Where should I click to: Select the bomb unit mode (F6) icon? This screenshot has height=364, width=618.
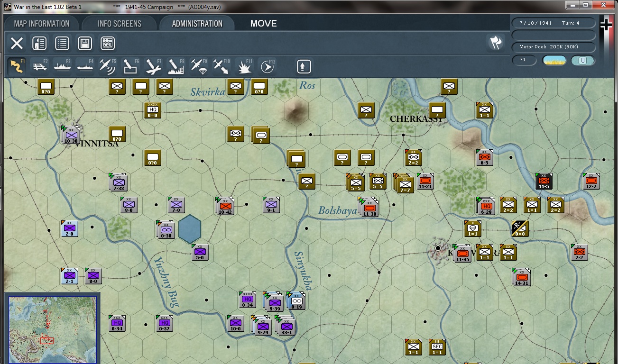tap(130, 66)
